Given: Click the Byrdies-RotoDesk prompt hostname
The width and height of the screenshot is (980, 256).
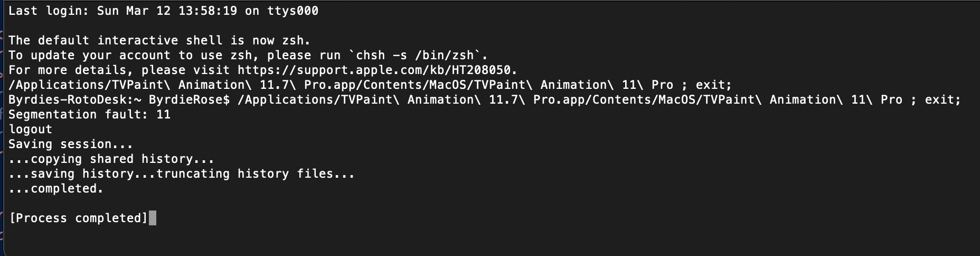Looking at the screenshot, I should (x=71, y=99).
